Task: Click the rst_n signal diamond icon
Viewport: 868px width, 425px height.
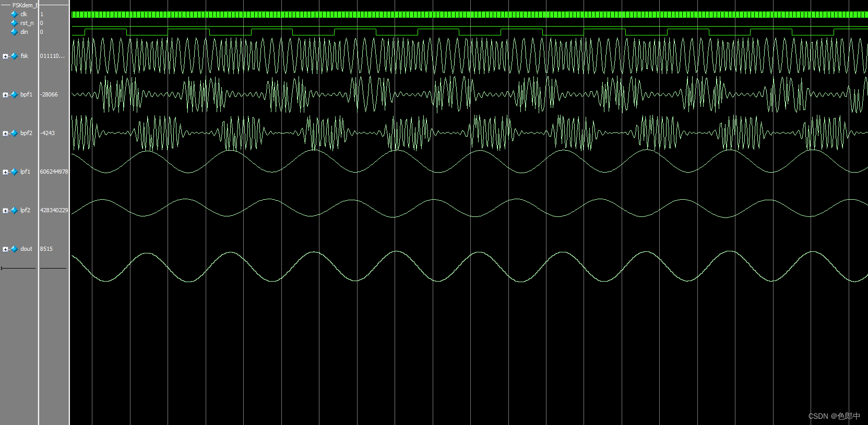Action: 14,23
